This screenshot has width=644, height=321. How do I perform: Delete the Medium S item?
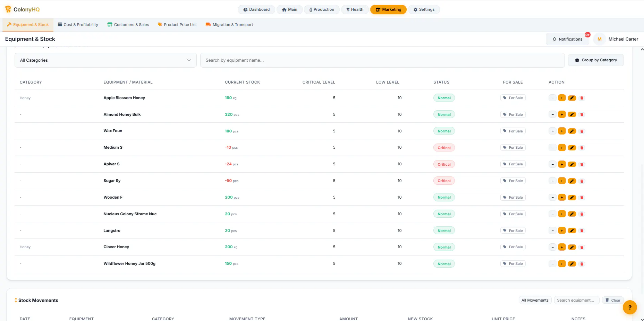coord(582,148)
